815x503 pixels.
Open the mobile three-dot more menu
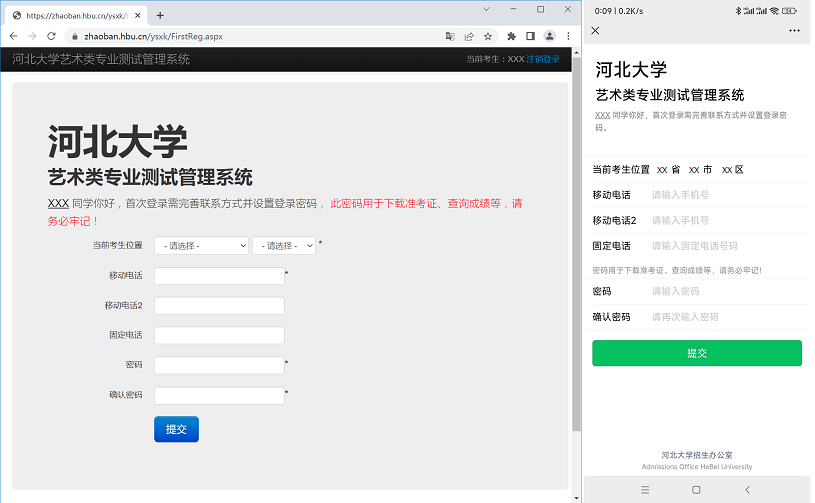coord(794,31)
